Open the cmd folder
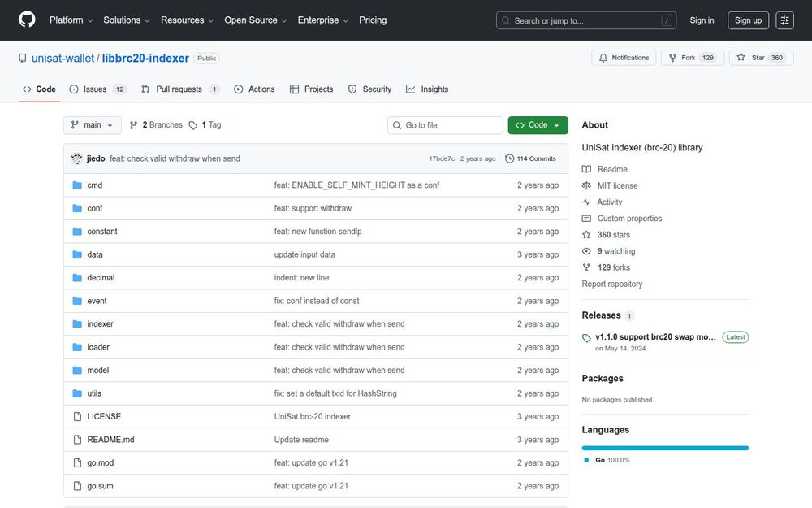 (x=94, y=185)
